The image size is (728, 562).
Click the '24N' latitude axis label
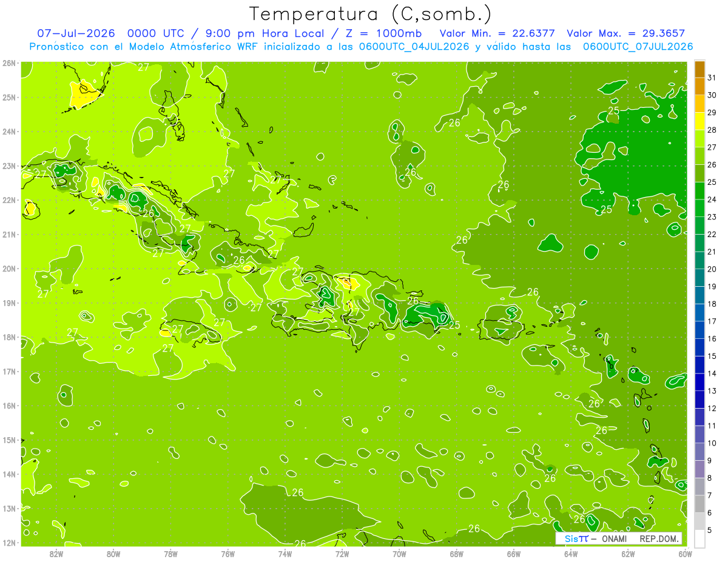click(x=9, y=132)
